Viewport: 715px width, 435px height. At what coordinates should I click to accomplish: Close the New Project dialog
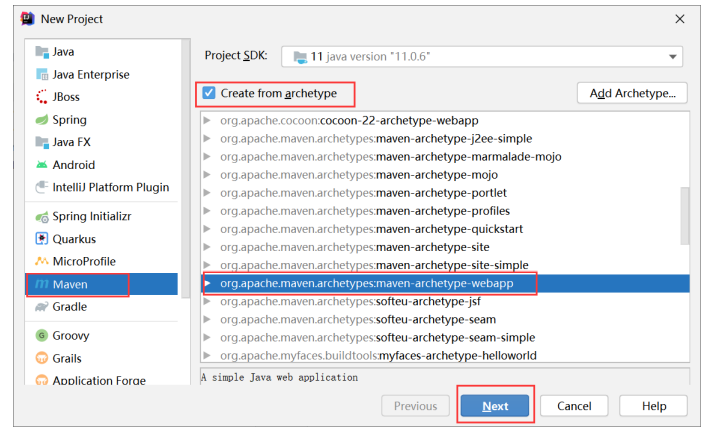(679, 19)
